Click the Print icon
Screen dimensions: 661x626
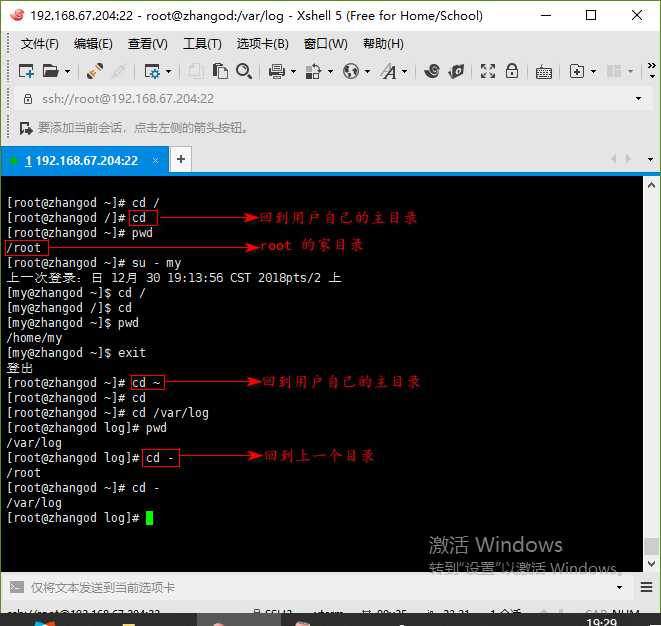[277, 72]
